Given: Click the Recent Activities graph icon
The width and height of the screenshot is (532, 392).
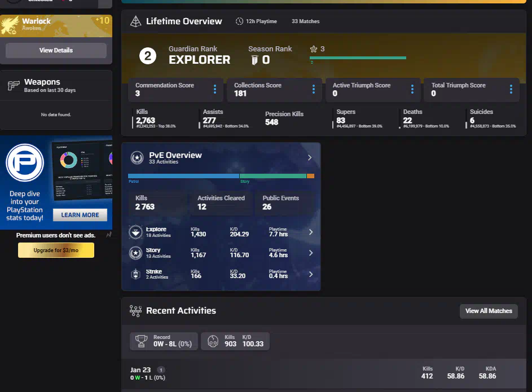Looking at the screenshot, I should click(135, 311).
